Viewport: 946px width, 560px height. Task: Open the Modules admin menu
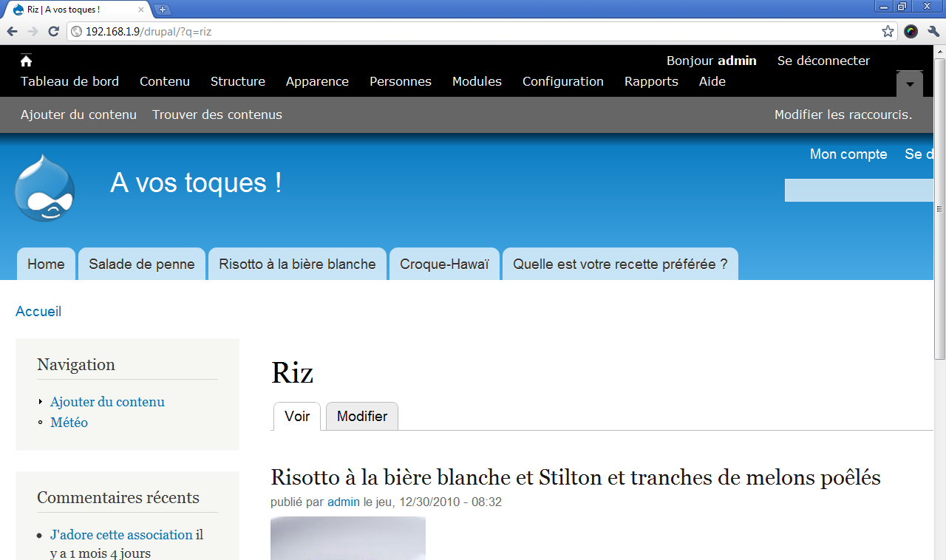(477, 81)
